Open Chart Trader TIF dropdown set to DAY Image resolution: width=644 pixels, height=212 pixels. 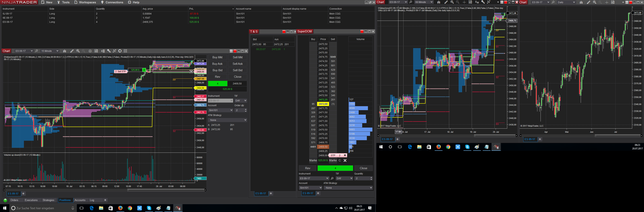click(240, 101)
